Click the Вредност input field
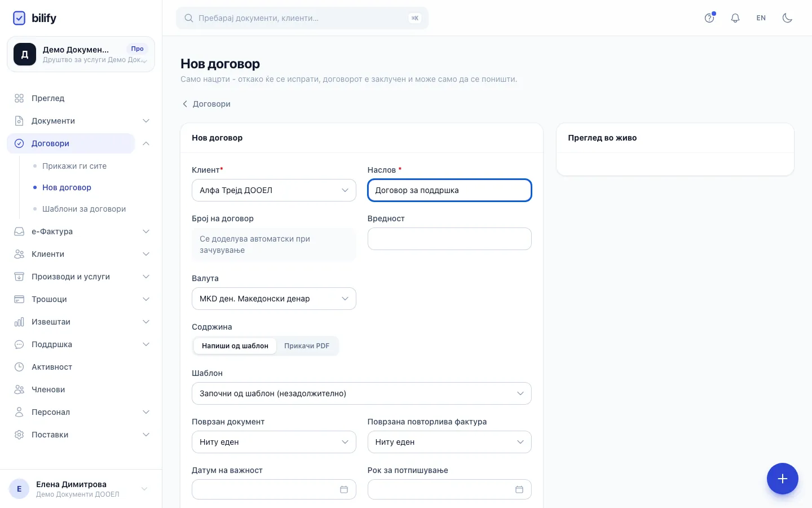This screenshot has height=508, width=812. pyautogui.click(x=449, y=239)
